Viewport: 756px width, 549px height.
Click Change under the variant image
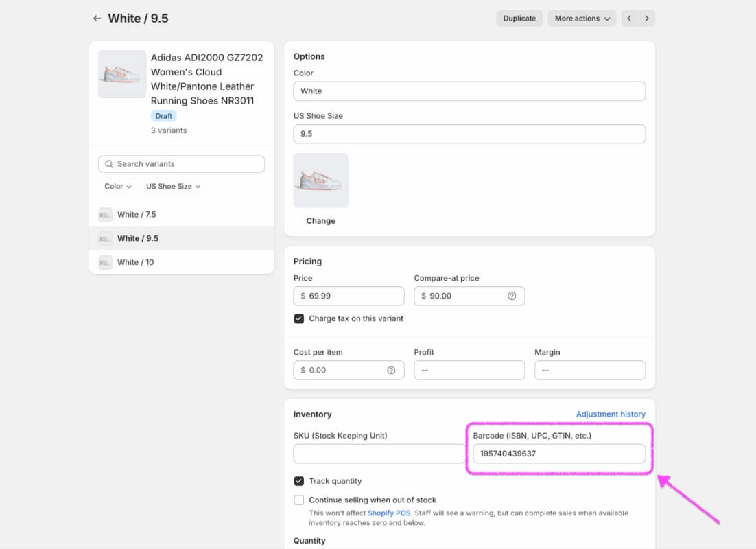coord(320,221)
